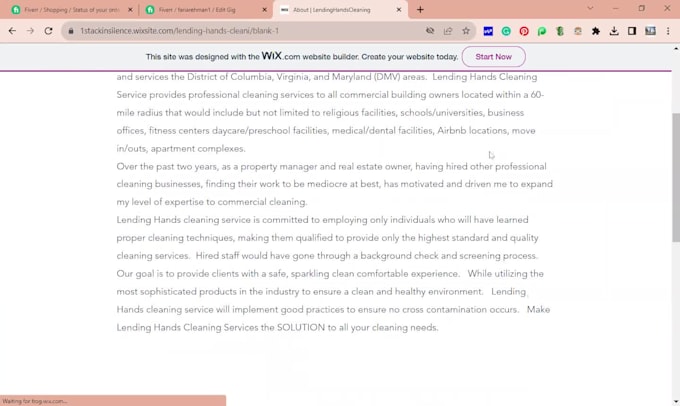
Task: Click the vertical scrollbar thumb
Action: tap(676, 177)
